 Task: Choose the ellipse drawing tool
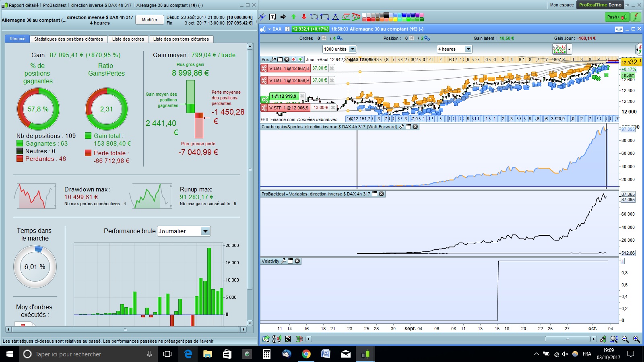click(314, 17)
